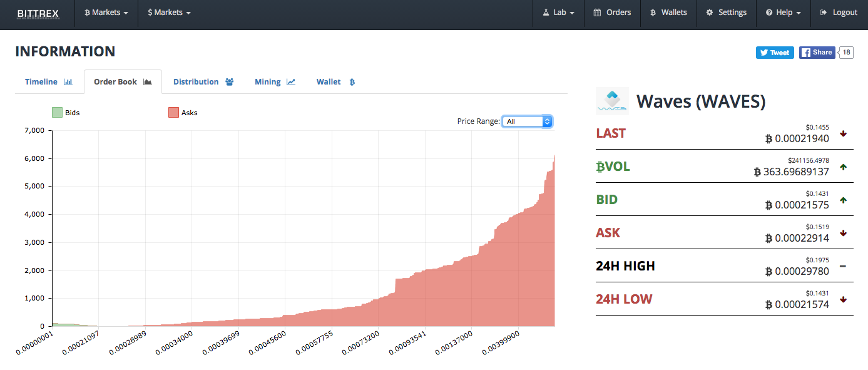Image resolution: width=868 pixels, height=370 pixels.
Task: Click the 24H LOW value 0.00021574
Action: [x=797, y=304]
